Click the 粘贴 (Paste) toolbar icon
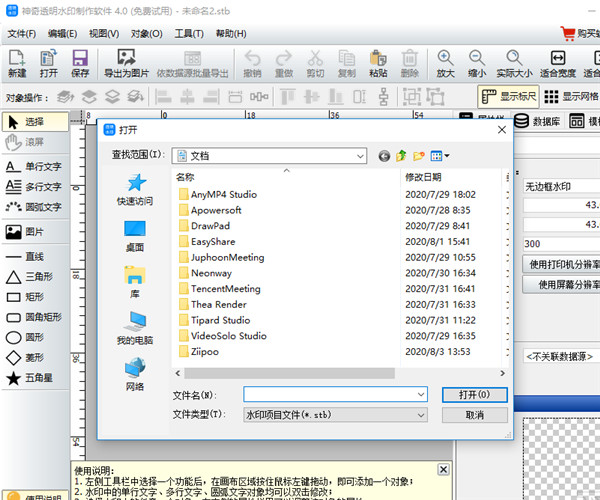Screen dimensions: 600x500 (378, 64)
